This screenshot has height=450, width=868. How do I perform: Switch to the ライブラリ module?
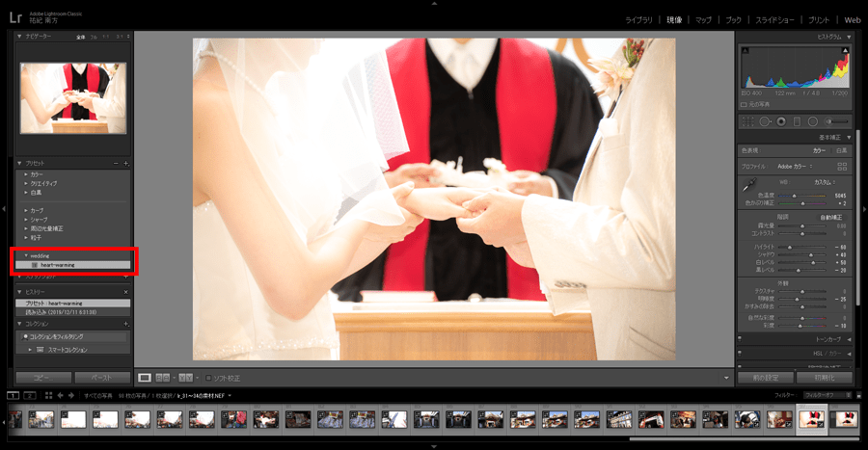[x=638, y=20]
